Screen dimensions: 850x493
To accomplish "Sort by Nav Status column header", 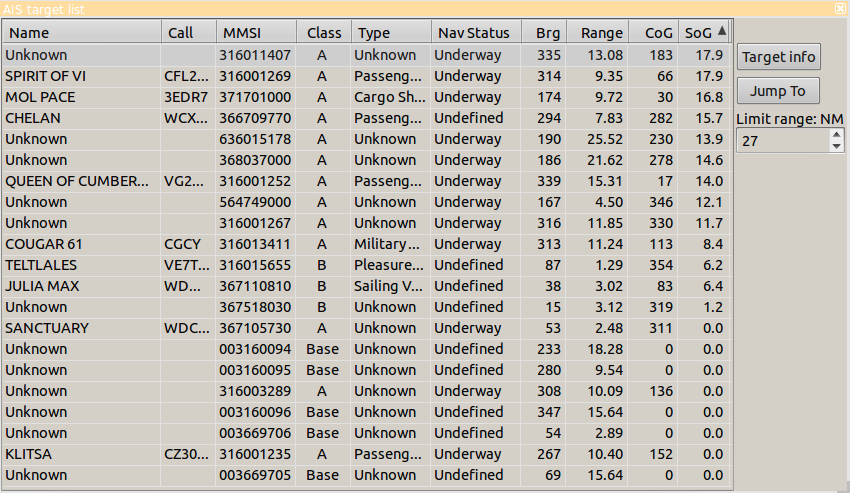I will point(475,33).
